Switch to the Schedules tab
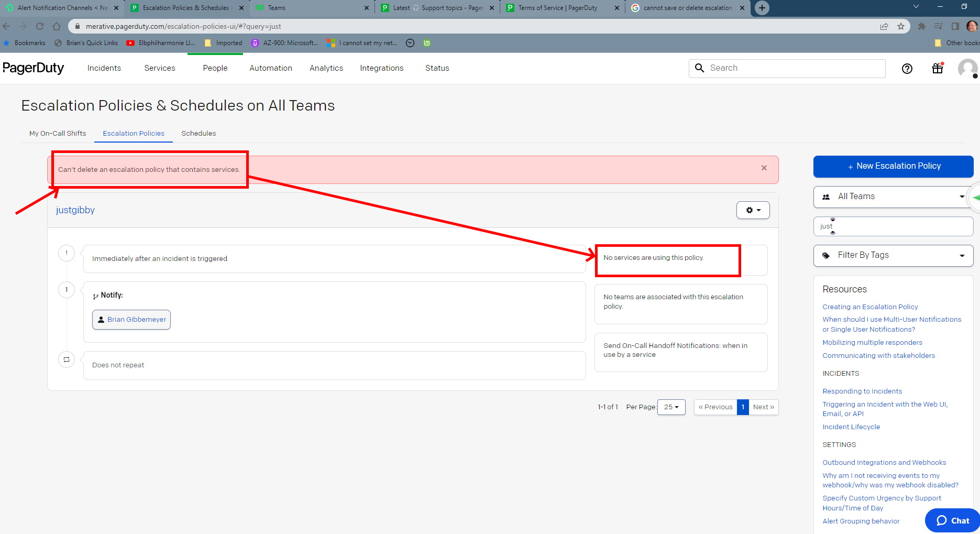Screen dimensions: 980x534 pos(199,133)
